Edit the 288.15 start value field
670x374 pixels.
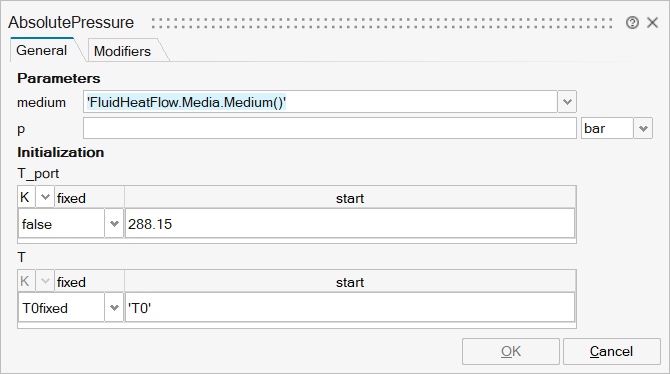click(x=350, y=224)
